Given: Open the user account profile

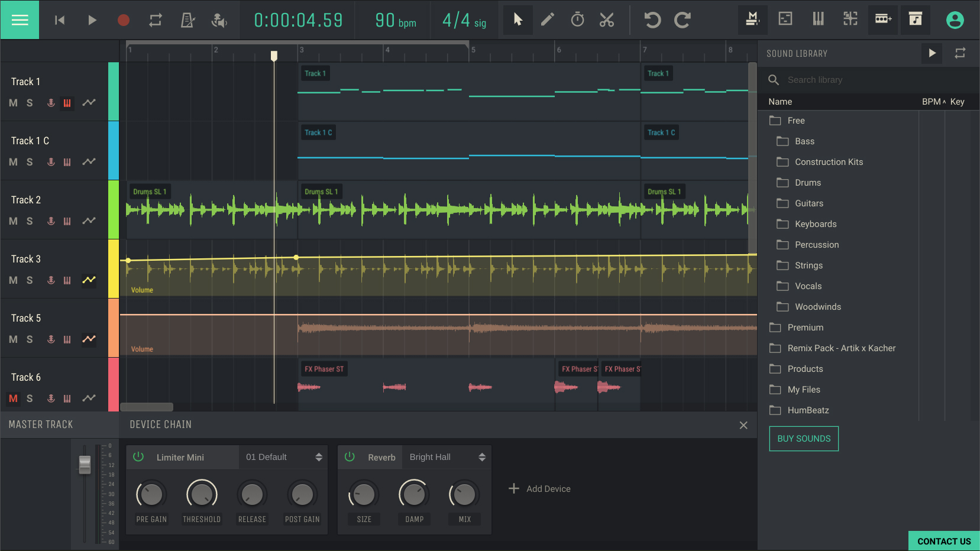Looking at the screenshot, I should 955,20.
